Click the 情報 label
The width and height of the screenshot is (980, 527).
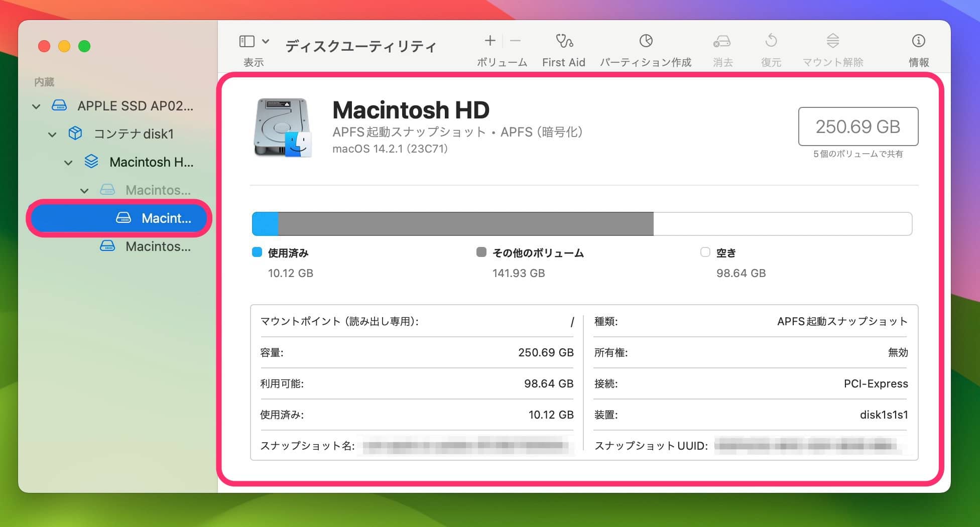[919, 62]
